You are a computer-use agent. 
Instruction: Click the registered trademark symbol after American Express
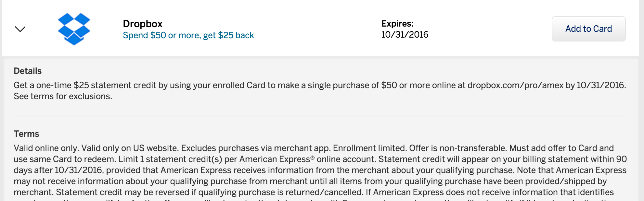312,158
